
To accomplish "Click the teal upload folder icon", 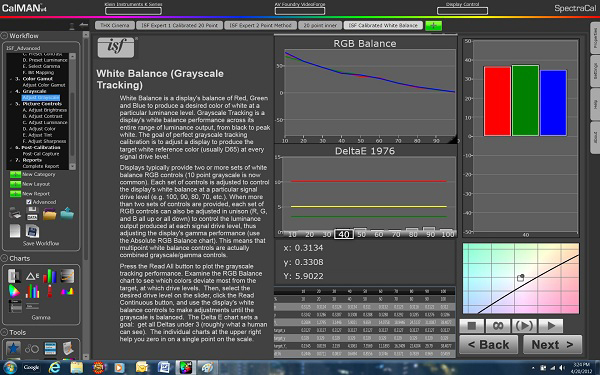I will (67, 214).
